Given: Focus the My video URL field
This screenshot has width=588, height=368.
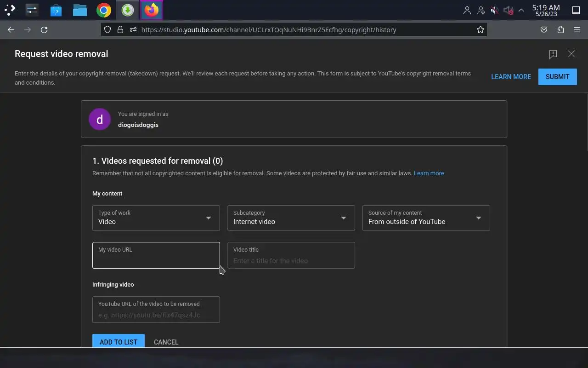Looking at the screenshot, I should pyautogui.click(x=156, y=255).
